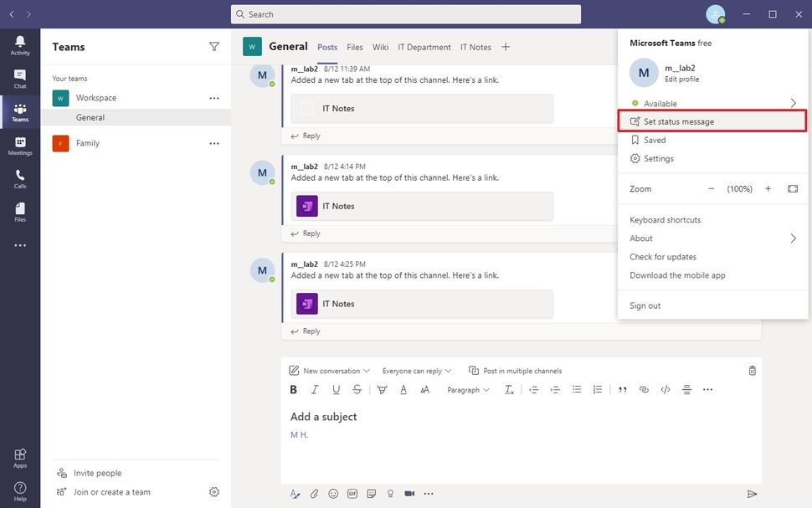The height and width of the screenshot is (508, 812).
Task: Select the Chat icon in the sidebar
Action: pos(20,78)
